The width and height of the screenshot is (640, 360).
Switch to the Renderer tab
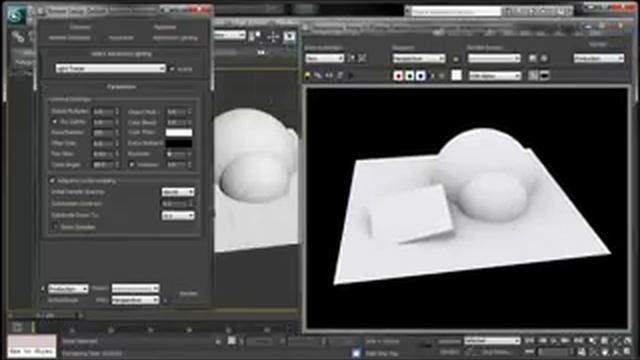pos(165,27)
